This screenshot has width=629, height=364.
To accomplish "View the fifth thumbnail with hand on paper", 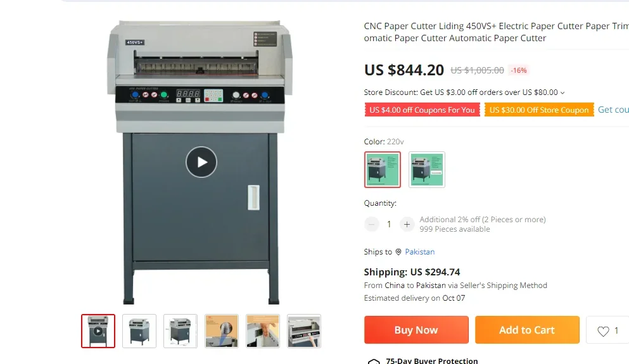I will pos(263,331).
